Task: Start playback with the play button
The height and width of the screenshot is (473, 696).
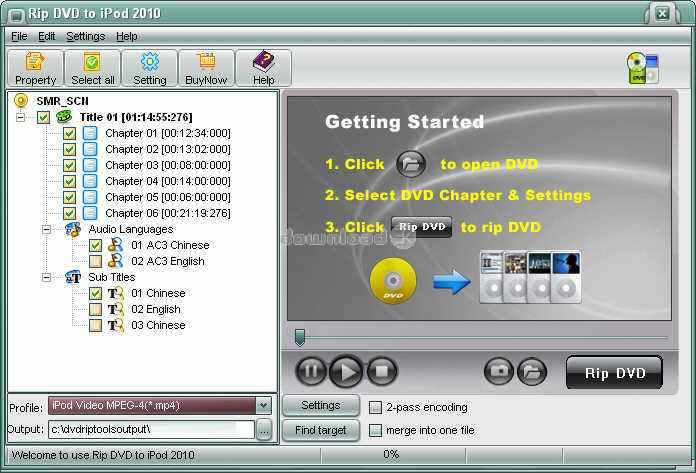Action: pos(346,372)
